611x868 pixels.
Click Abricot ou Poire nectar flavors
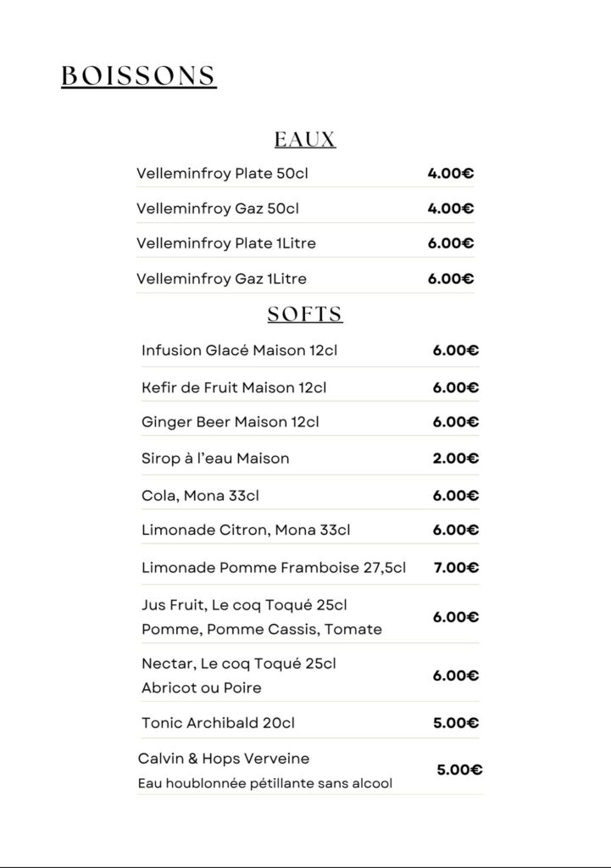(202, 687)
